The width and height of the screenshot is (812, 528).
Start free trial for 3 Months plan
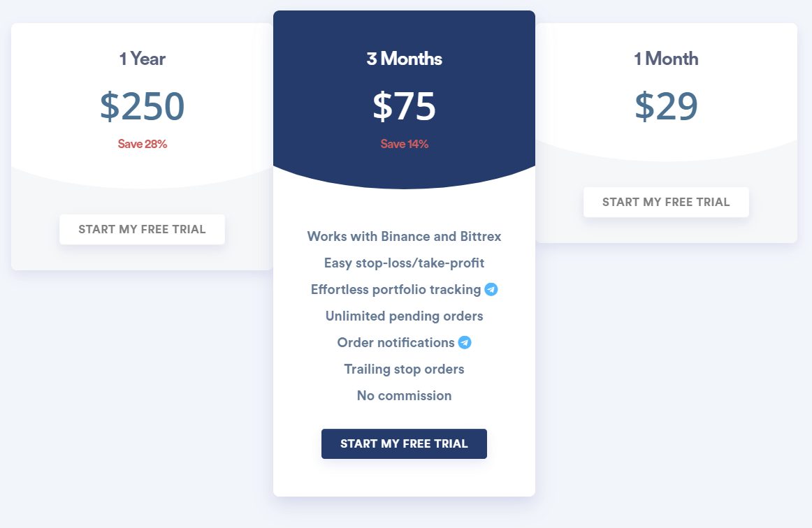pyautogui.click(x=404, y=443)
